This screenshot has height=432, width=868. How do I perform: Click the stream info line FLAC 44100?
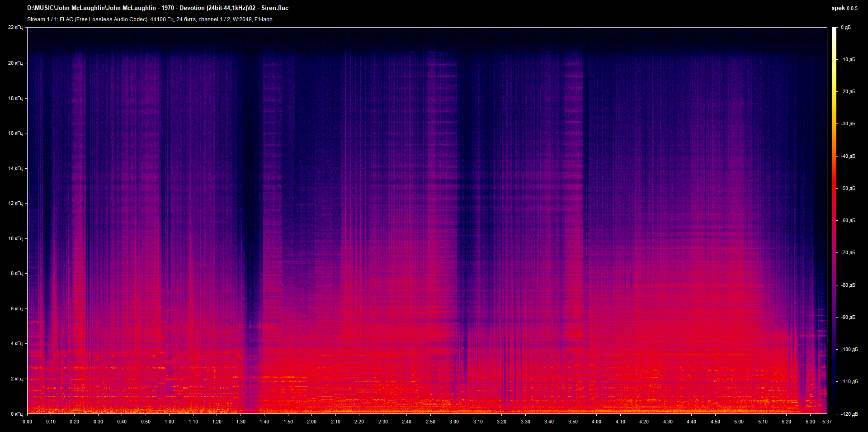pyautogui.click(x=150, y=19)
